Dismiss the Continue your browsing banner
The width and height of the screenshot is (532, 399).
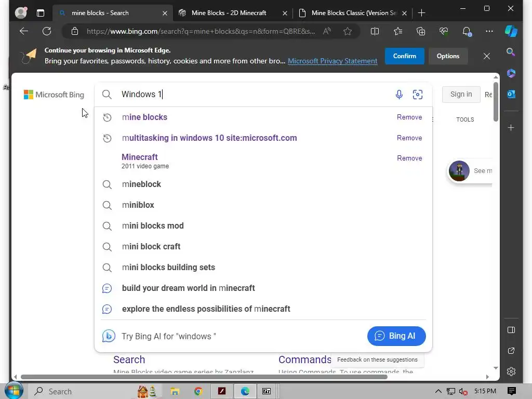click(486, 56)
